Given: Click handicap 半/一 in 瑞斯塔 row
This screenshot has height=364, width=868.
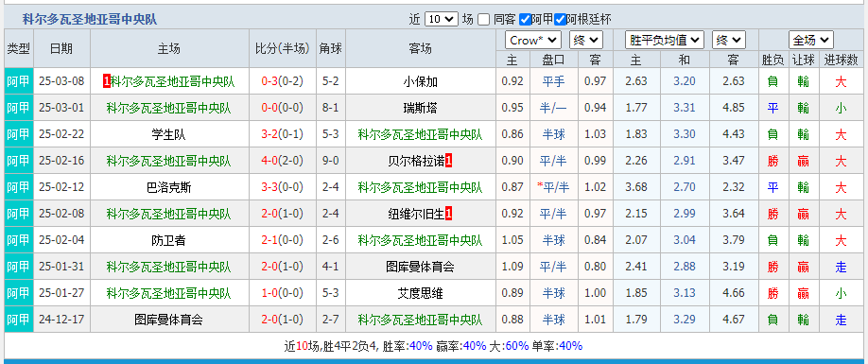Looking at the screenshot, I should click(554, 108).
